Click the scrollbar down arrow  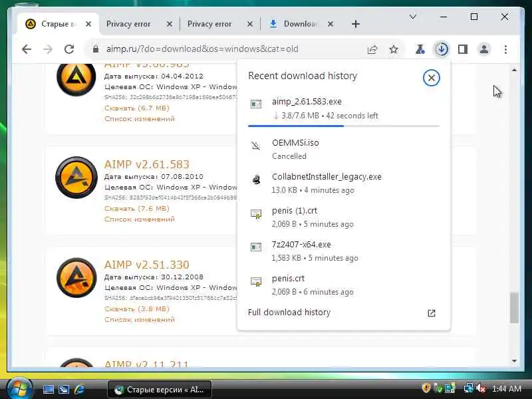pos(514,361)
